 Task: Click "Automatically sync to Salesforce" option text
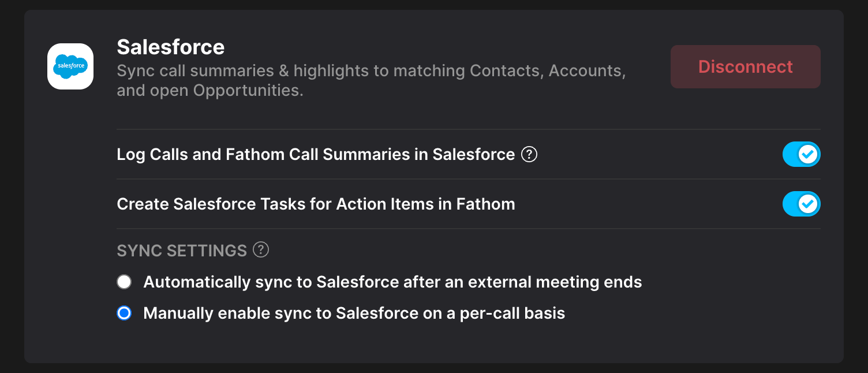392,282
